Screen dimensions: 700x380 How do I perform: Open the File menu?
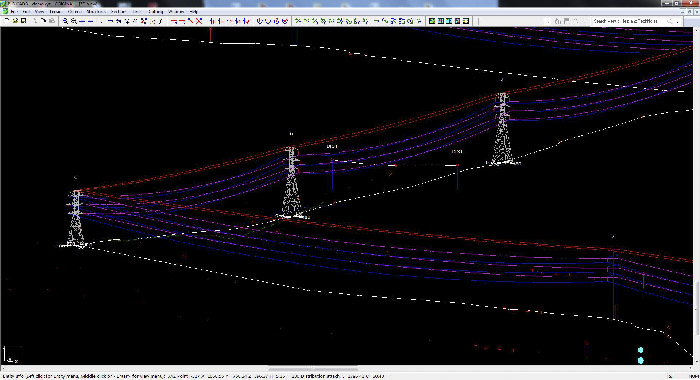pos(14,12)
